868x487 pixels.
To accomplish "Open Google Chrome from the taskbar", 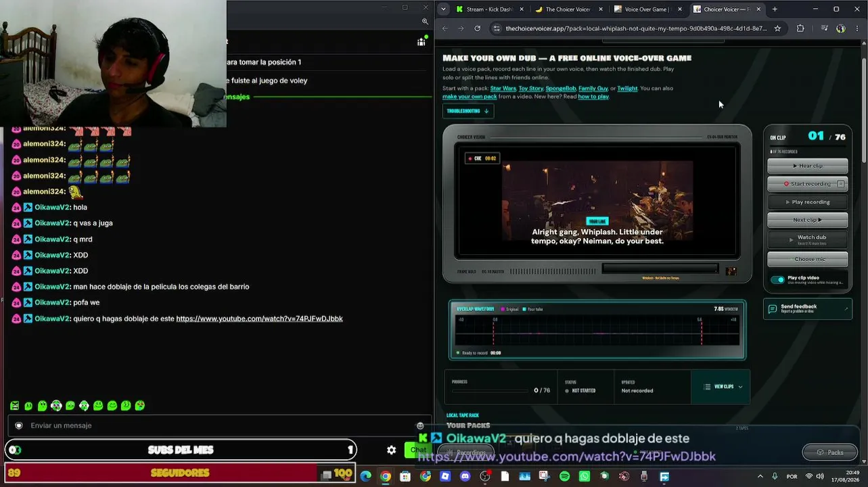I will click(x=385, y=476).
